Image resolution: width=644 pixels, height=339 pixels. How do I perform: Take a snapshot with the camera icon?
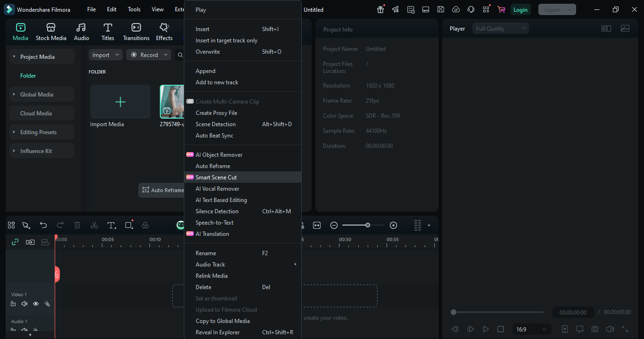595,329
